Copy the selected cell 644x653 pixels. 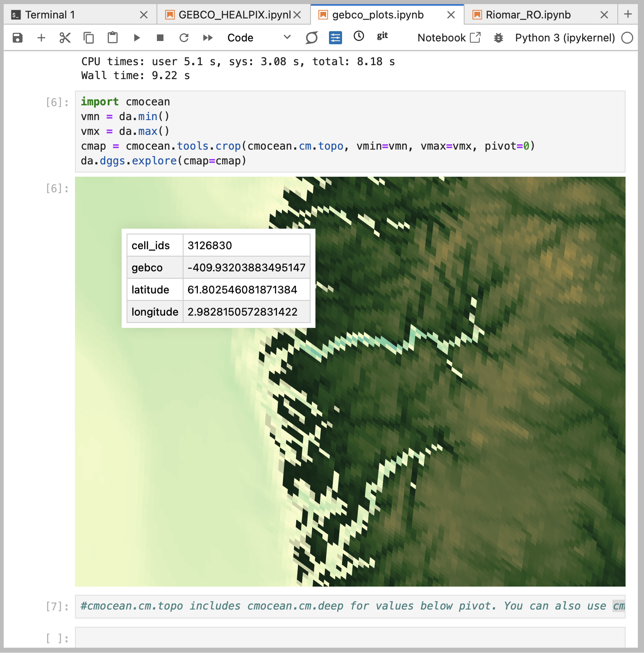point(89,38)
